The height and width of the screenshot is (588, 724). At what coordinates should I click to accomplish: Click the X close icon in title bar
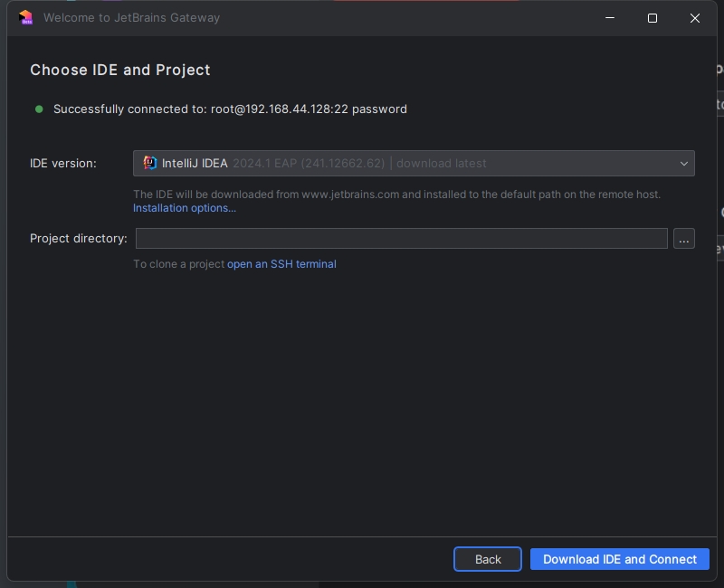(x=694, y=18)
